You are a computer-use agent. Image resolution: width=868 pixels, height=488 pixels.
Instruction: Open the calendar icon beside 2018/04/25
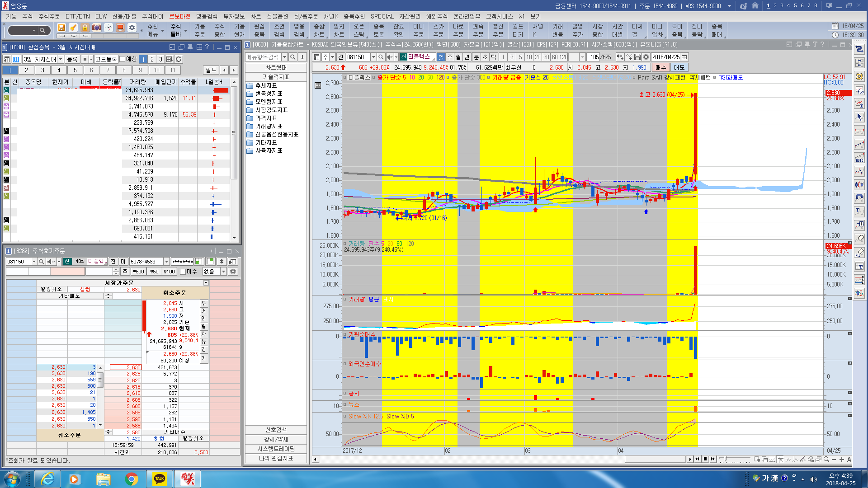point(684,57)
